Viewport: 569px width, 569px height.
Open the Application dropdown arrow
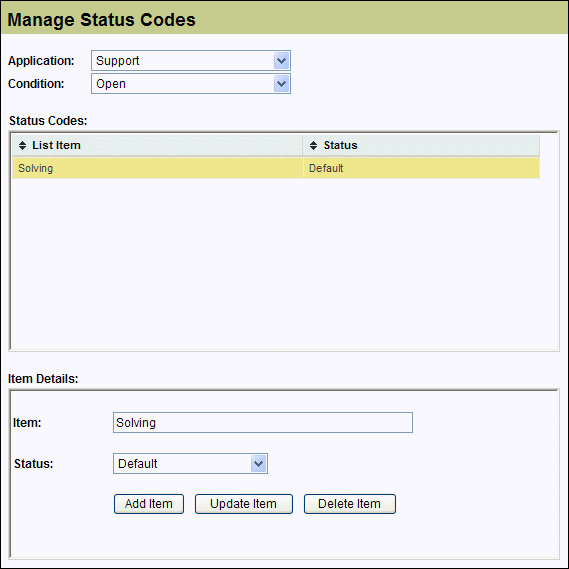tap(281, 61)
